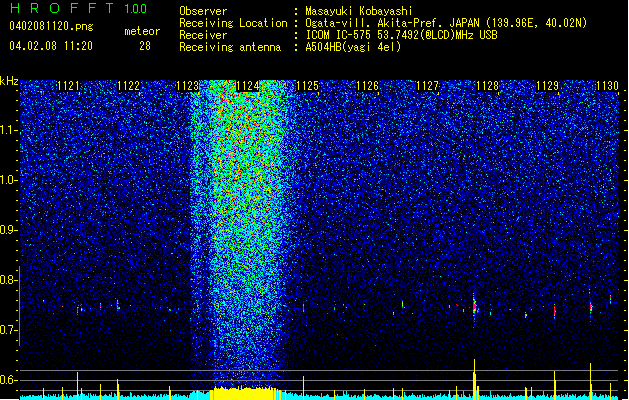Click the 1129 time marker
Viewport: 629px width, 400px height.
tap(548, 86)
